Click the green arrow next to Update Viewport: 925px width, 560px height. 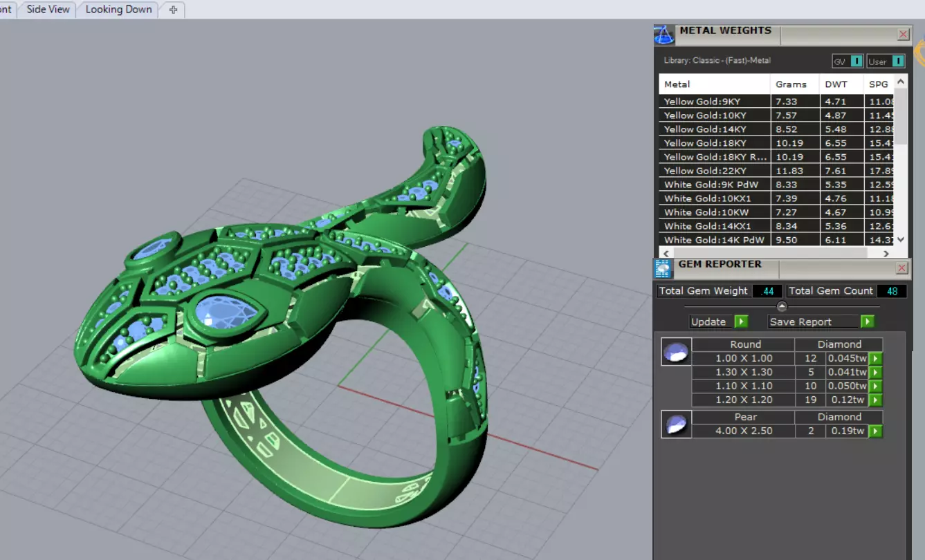point(741,321)
